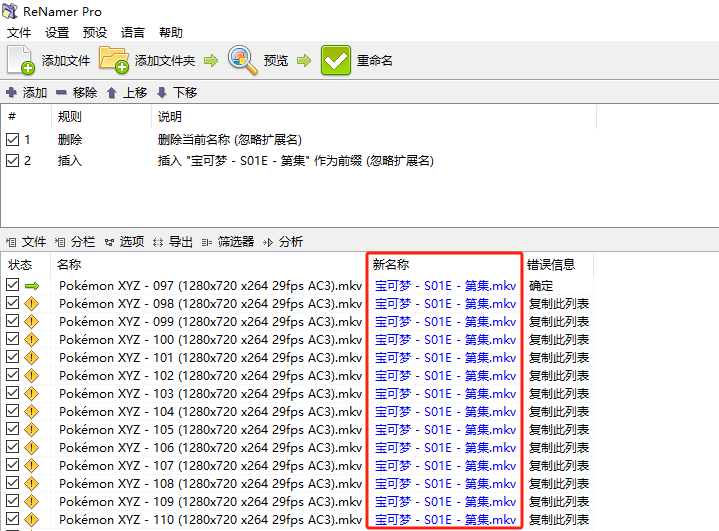Click new name cell of file 106

pyautogui.click(x=445, y=448)
